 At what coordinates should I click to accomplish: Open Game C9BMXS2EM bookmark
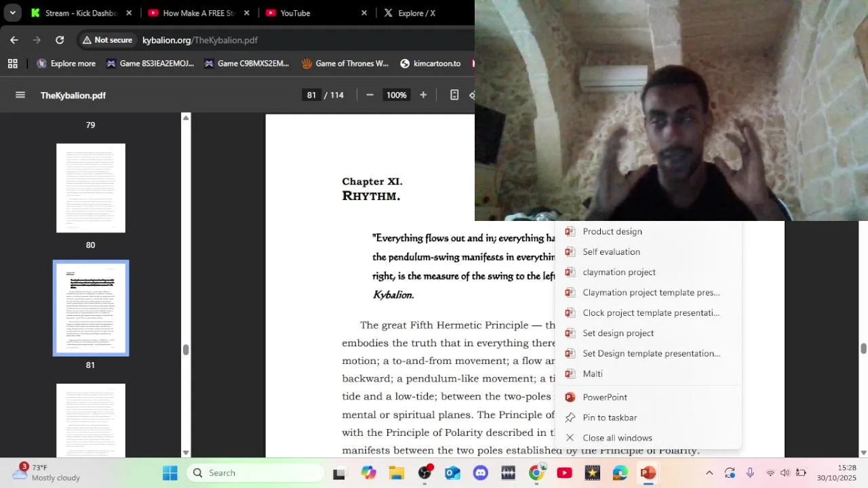tap(246, 64)
